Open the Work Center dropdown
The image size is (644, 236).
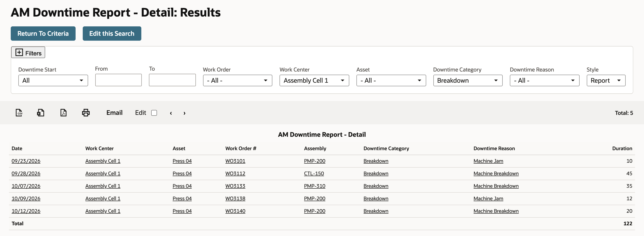pyautogui.click(x=314, y=80)
